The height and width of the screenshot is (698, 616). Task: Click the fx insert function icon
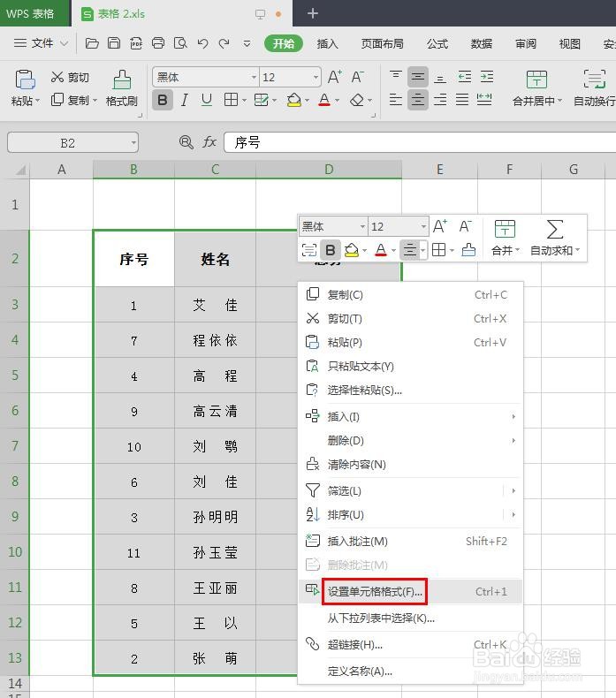[x=209, y=142]
